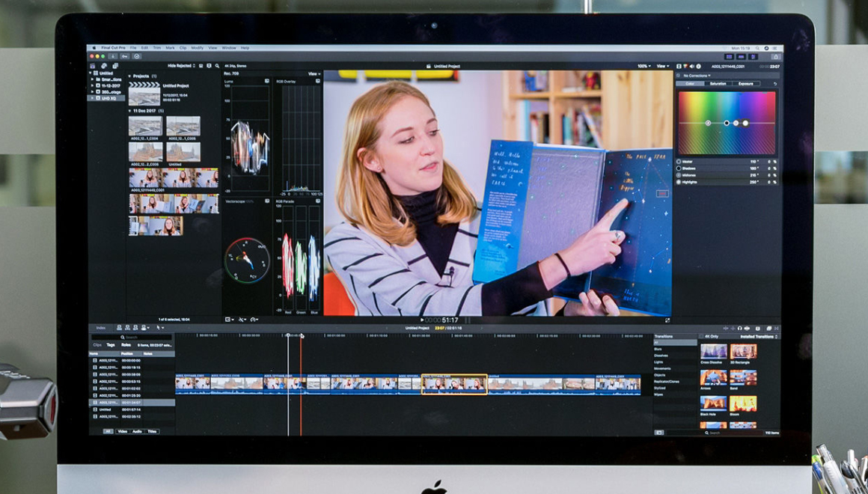The height and width of the screenshot is (494, 868).
Task: Click the Master puck on Color Board
Action: [x=708, y=123]
